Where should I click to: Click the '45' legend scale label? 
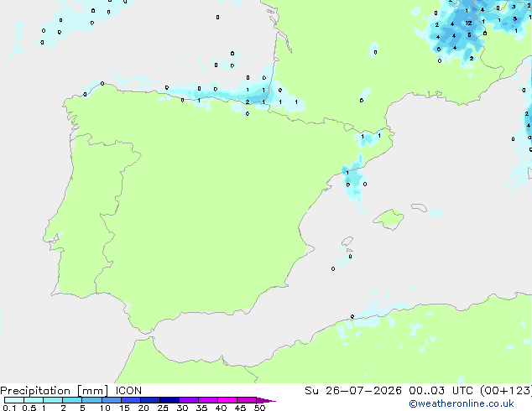tap(240, 408)
